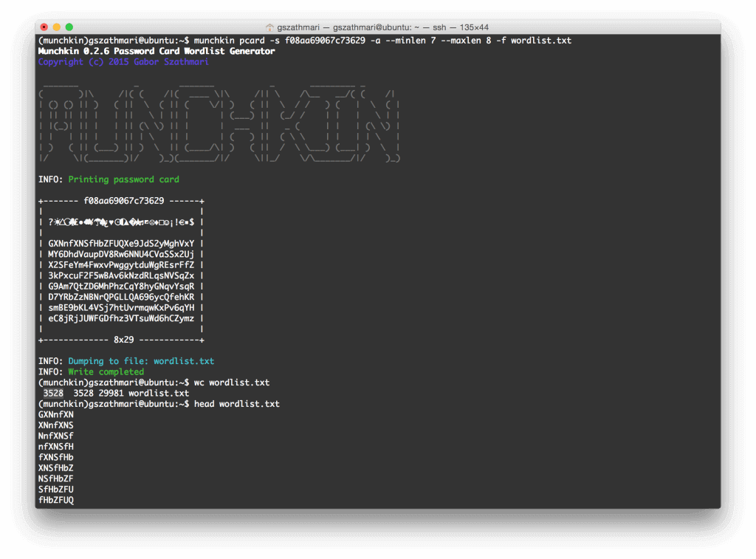Screen dimensions: 756x559
Task: Click card row starting 'X2SFeYm4Fwxv'
Action: click(121, 265)
